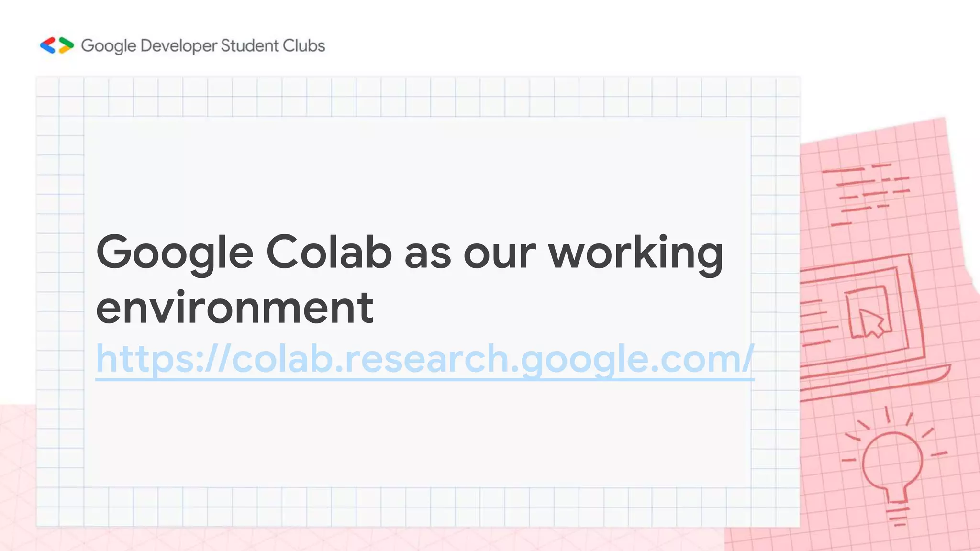980x551 pixels.
Task: Click the 'Google Developer Student Clubs' header text
Action: [203, 46]
